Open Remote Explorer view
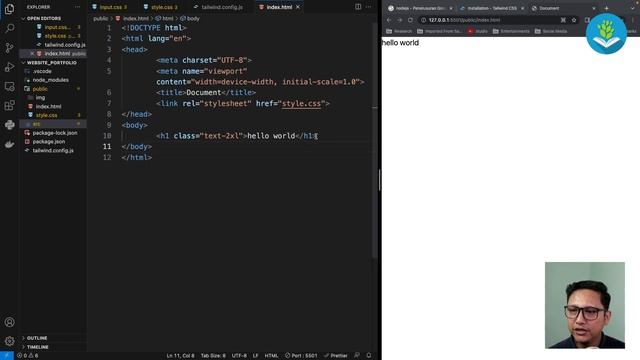 pos(9,86)
